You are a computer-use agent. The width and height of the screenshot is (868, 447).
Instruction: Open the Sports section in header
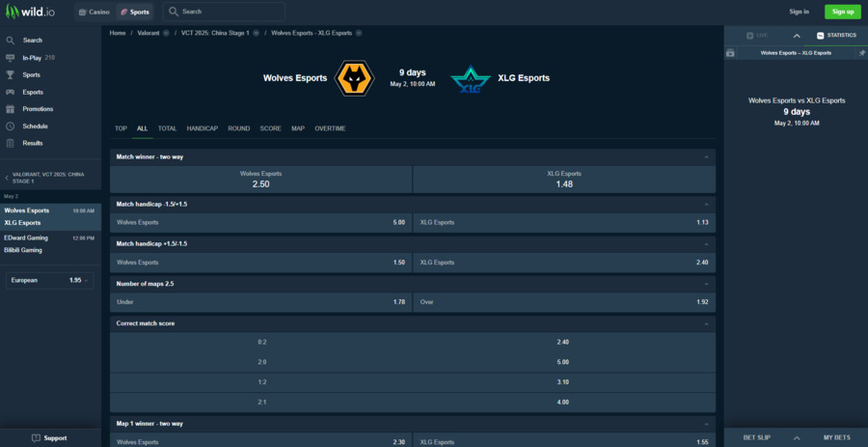(135, 12)
